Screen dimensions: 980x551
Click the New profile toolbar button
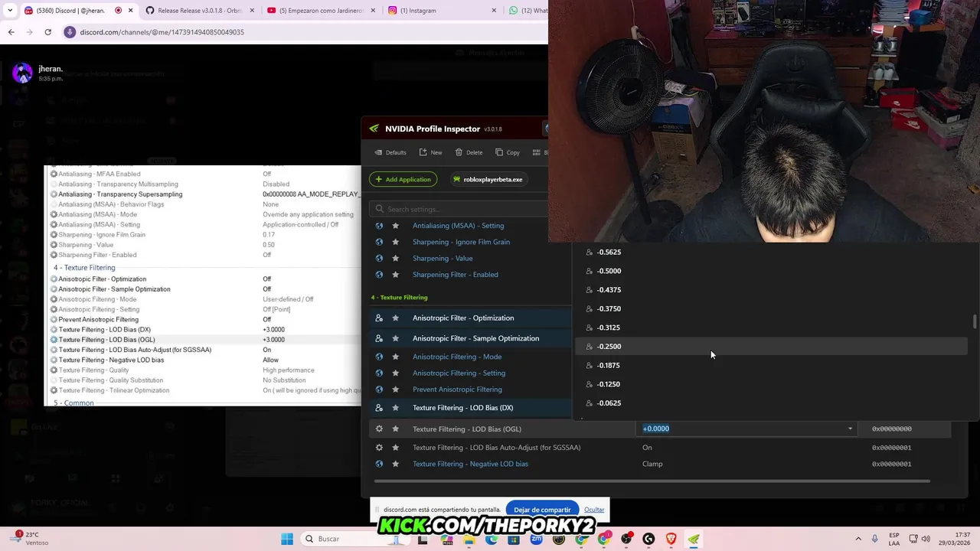[x=430, y=152]
